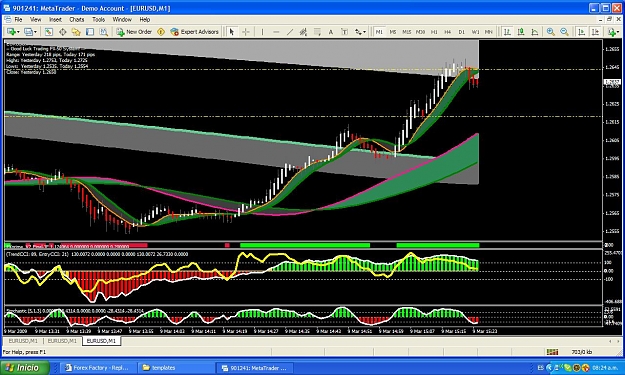625x375 pixels.
Task: Toggle chart auto scroll icon
Action: click(x=582, y=32)
